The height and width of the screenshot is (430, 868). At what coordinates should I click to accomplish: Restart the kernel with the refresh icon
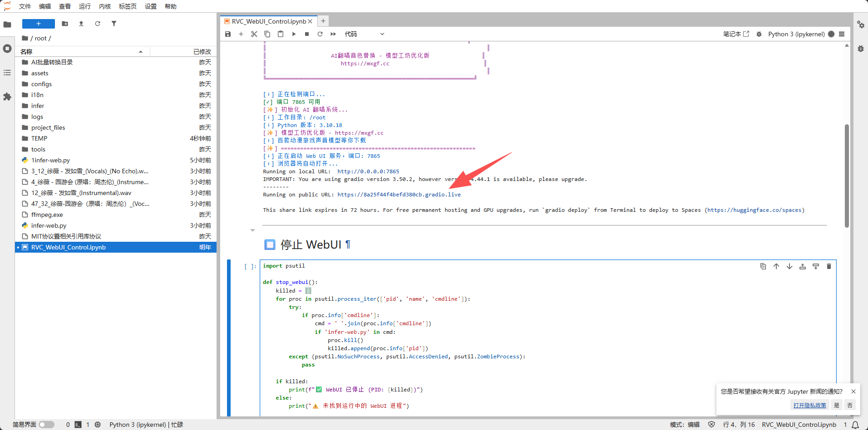pyautogui.click(x=320, y=34)
